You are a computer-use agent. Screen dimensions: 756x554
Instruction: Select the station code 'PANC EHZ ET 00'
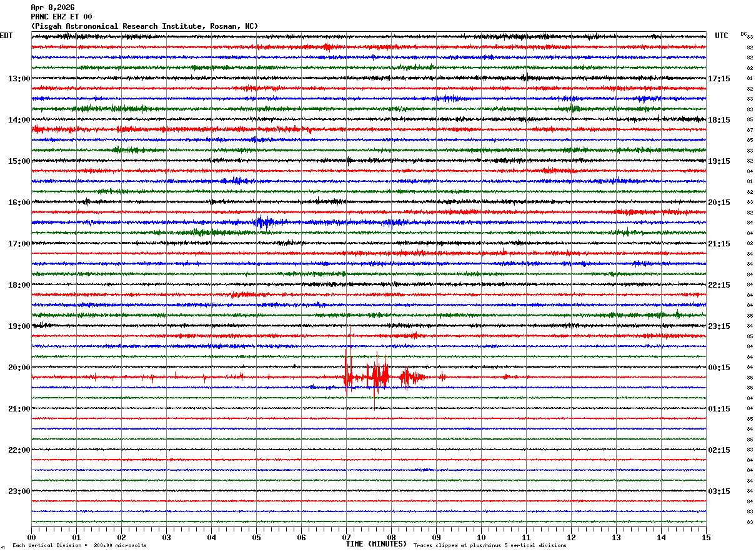(x=61, y=17)
